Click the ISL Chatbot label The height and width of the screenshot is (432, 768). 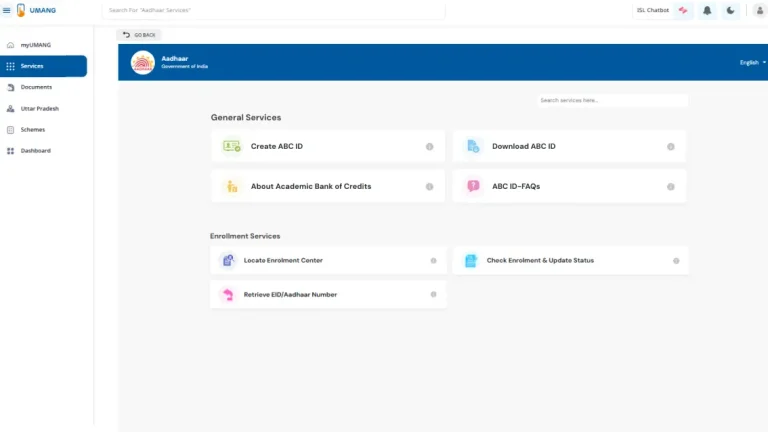pyautogui.click(x=652, y=10)
